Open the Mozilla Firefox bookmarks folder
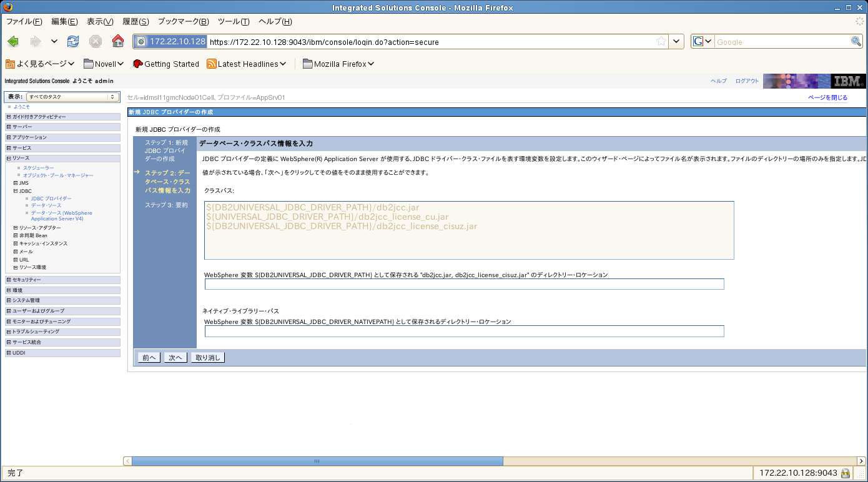Viewport: 868px width, 482px height. coord(338,64)
